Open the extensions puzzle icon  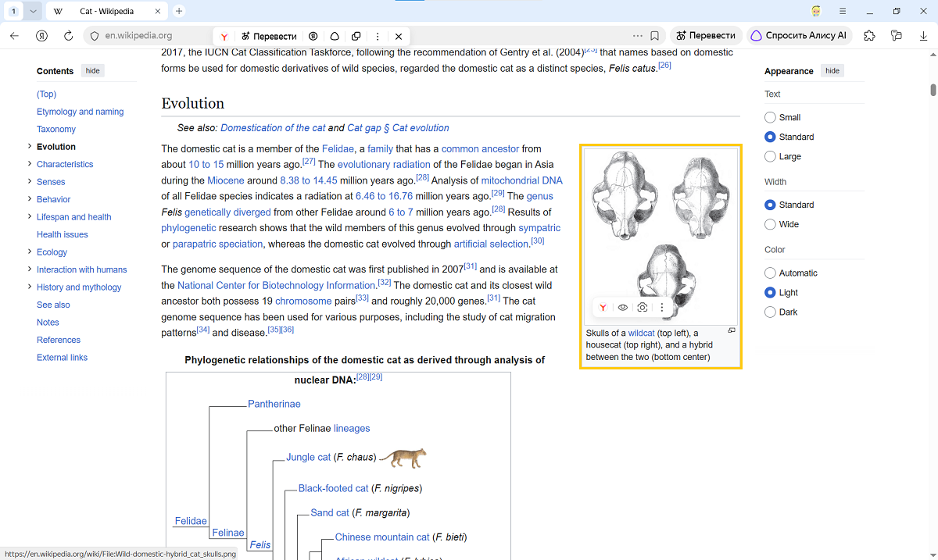(869, 36)
